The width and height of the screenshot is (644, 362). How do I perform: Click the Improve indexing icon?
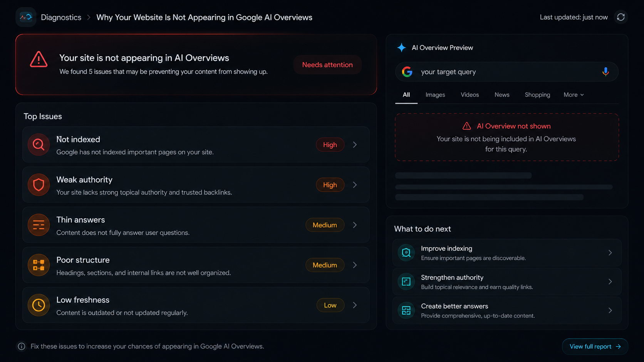tap(406, 253)
